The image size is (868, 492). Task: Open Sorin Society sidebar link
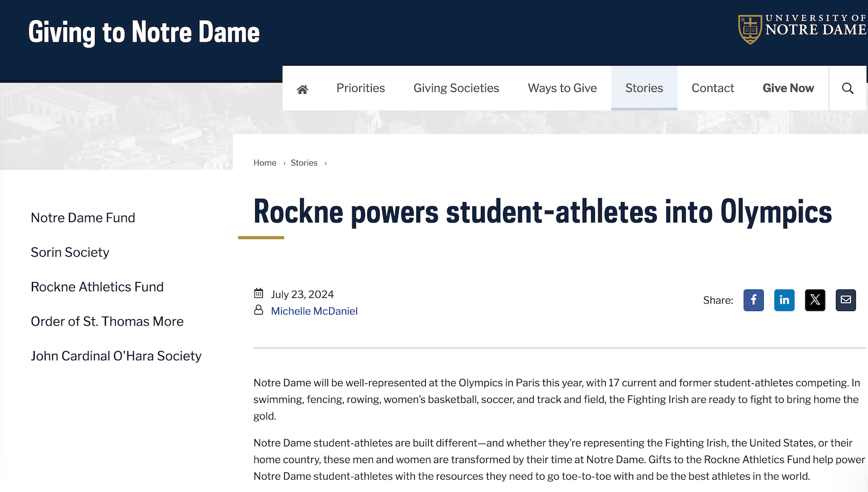70,252
